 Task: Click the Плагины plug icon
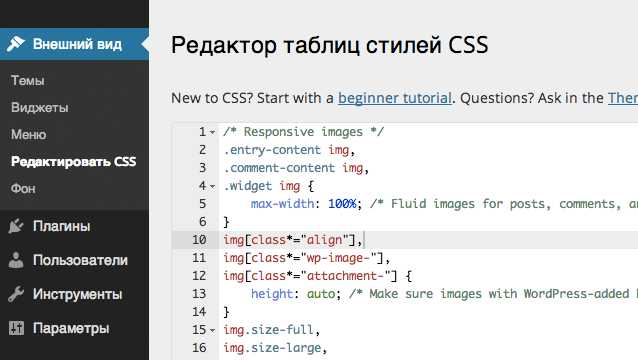[16, 226]
